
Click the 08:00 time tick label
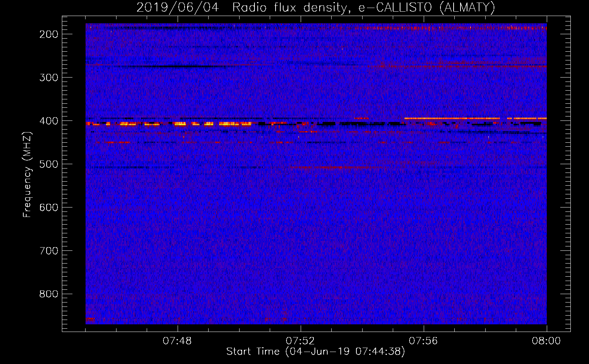point(546,341)
